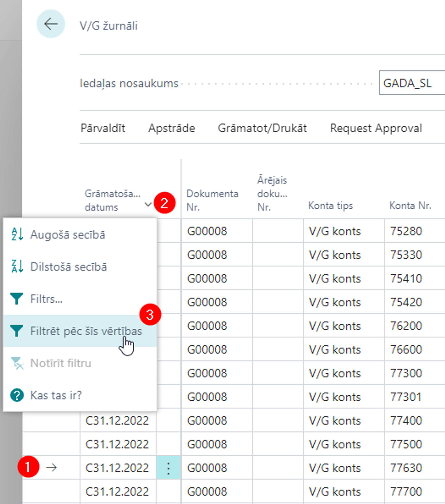Expand Grāmatošanas datums column dropdown chevron

pos(148,204)
